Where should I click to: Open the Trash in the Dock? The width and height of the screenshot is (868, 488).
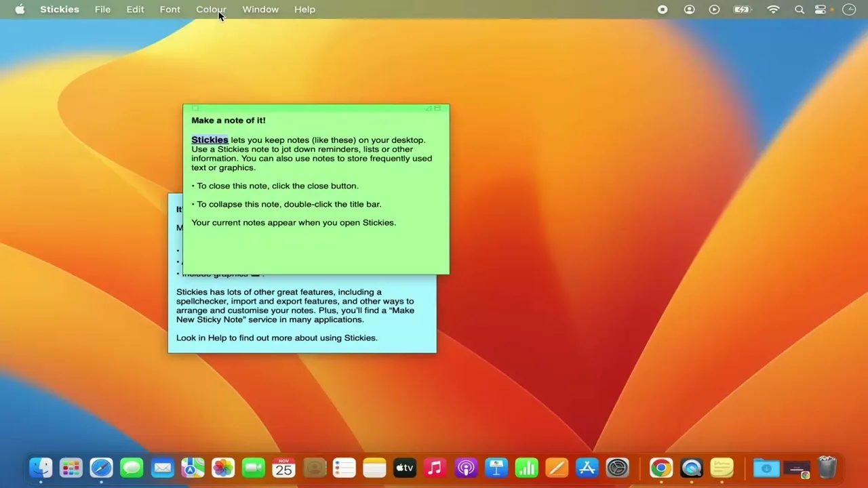[x=827, y=468]
